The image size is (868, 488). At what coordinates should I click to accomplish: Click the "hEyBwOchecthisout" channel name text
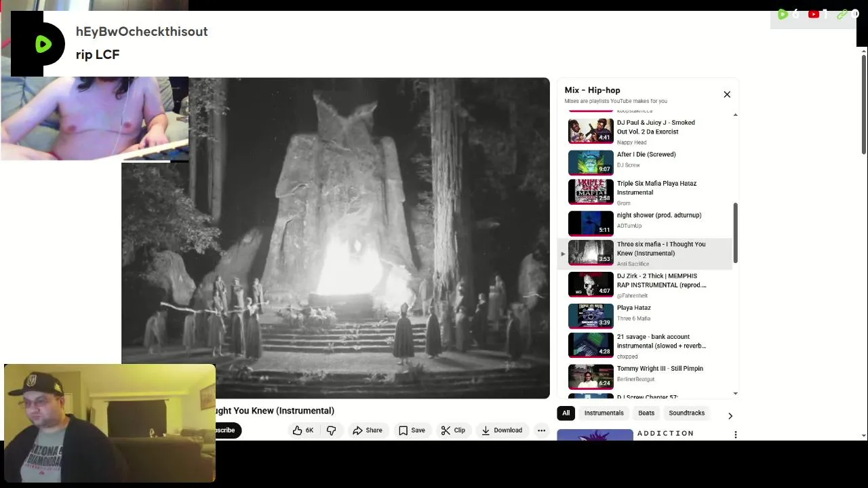pos(142,32)
